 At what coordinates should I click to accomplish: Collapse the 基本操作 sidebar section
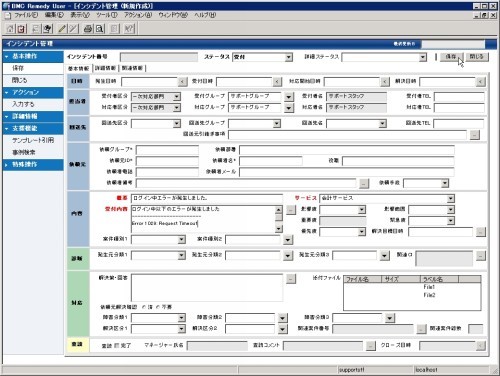pos(7,56)
